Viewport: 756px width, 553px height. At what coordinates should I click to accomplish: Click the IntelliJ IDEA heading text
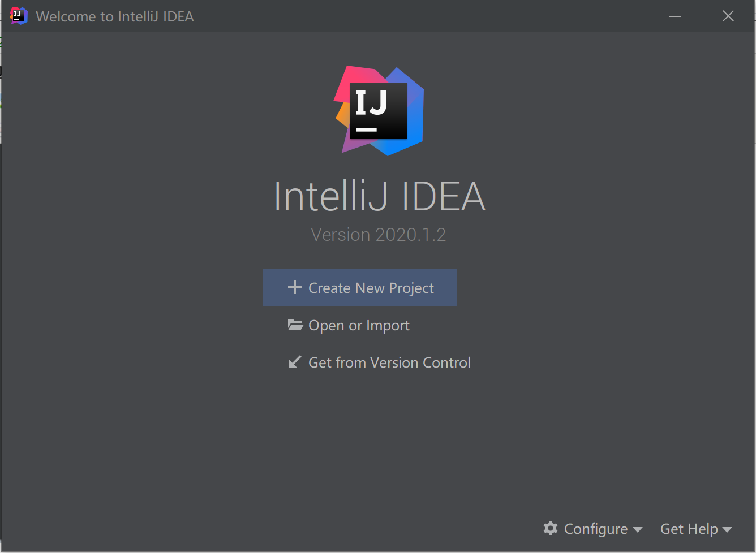coord(379,197)
